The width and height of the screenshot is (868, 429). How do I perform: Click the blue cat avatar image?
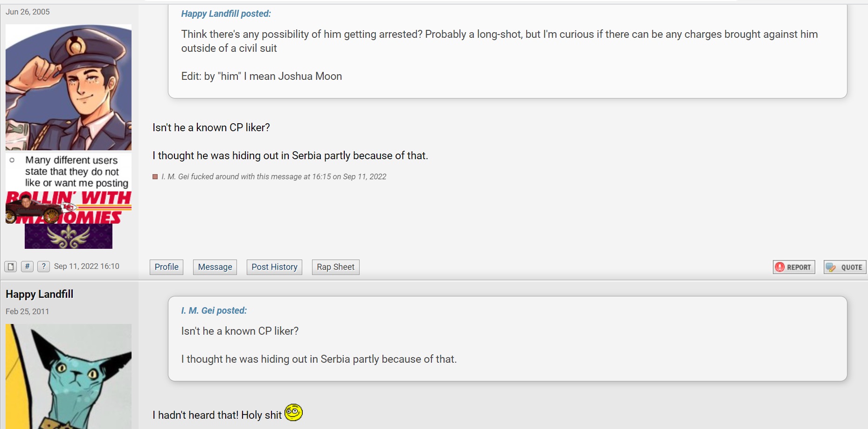coord(69,376)
